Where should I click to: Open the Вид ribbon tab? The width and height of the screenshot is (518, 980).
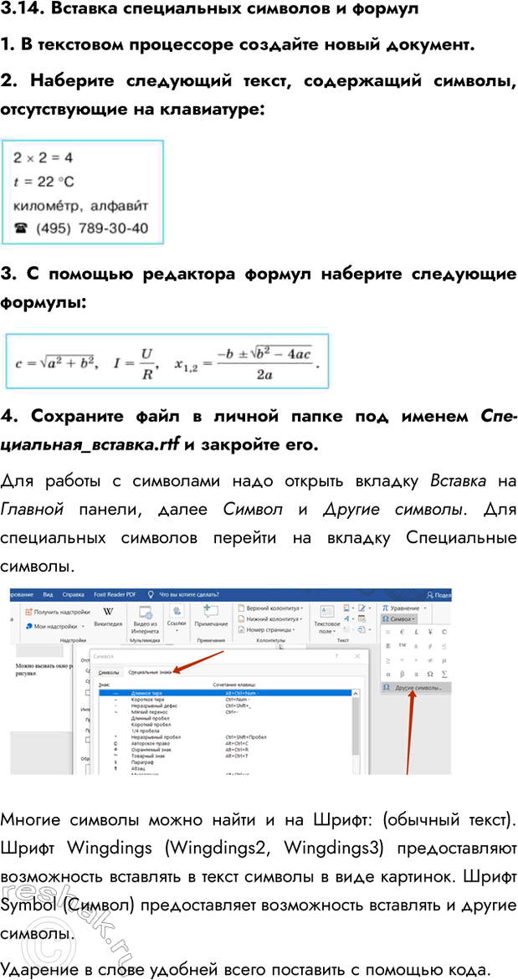point(49,595)
